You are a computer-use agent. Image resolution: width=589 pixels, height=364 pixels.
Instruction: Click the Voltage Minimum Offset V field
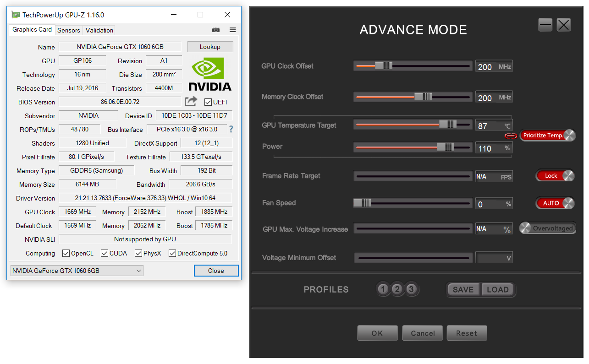(x=494, y=258)
